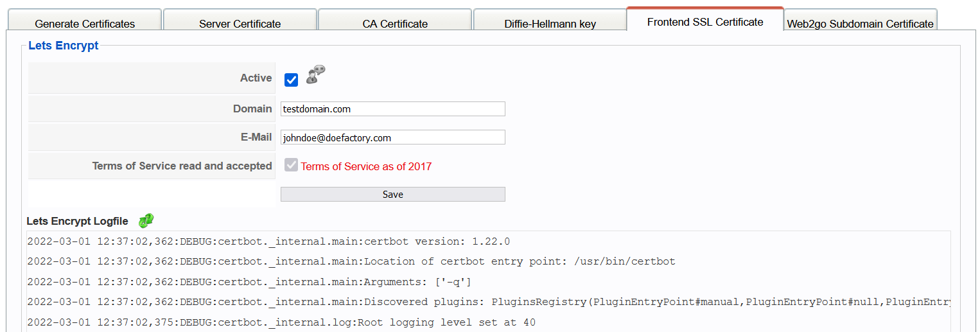Select the Diffie-Hellmann key tab
Image resolution: width=980 pixels, height=332 pixels.
pos(550,21)
